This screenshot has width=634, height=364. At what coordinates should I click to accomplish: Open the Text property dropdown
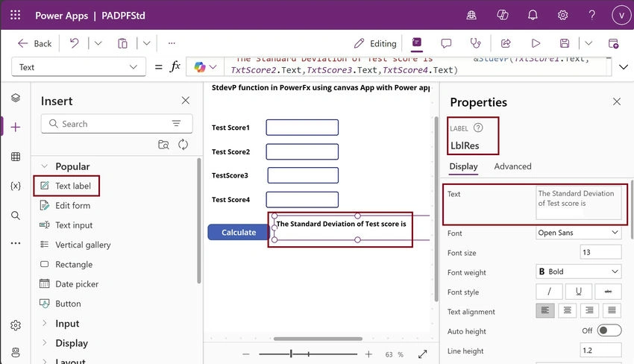click(78, 67)
